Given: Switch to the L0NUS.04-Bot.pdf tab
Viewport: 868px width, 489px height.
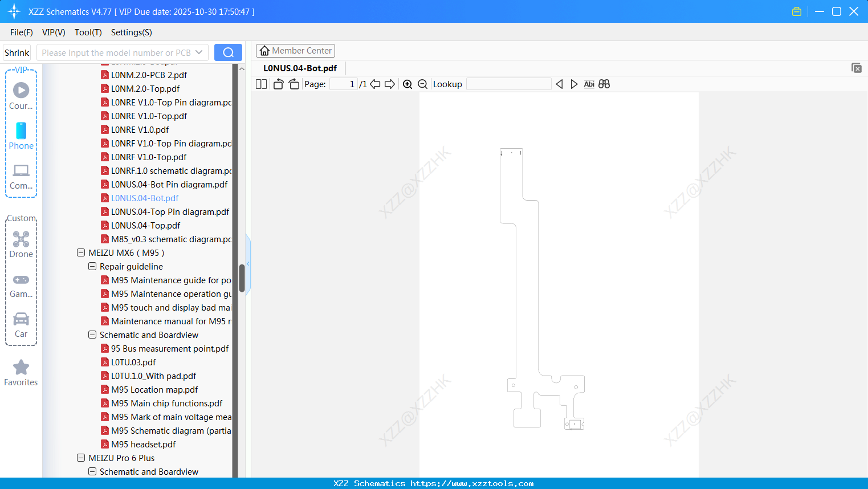Looking at the screenshot, I should pyautogui.click(x=301, y=68).
